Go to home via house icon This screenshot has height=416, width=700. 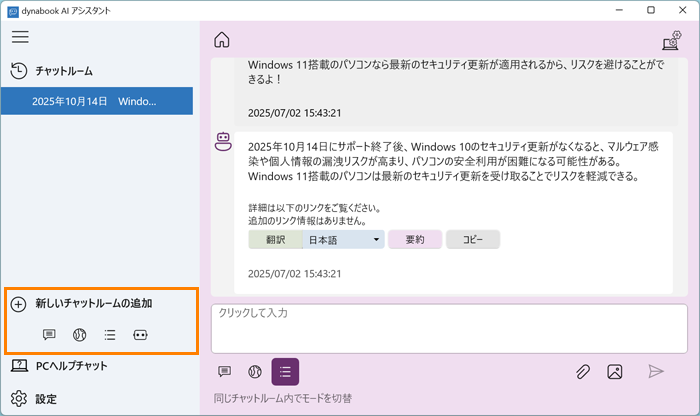click(x=221, y=40)
